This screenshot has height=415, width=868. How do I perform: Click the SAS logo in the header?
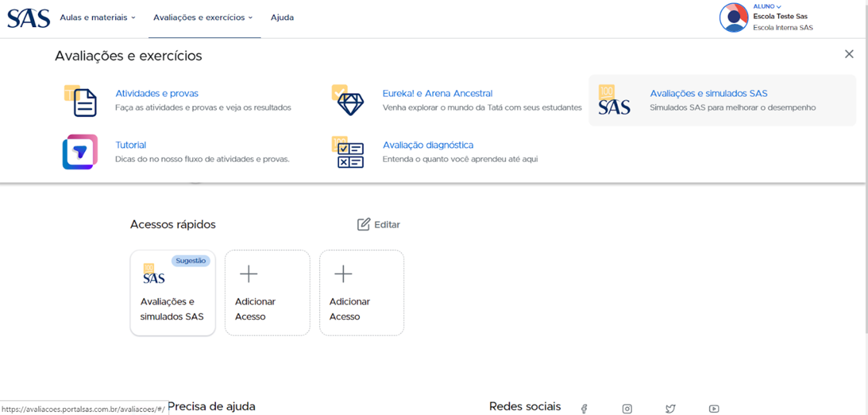pyautogui.click(x=28, y=18)
